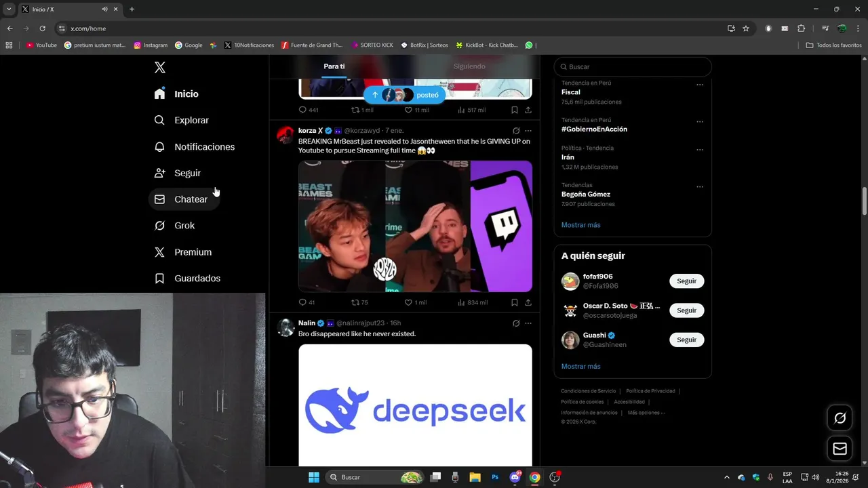Open Inicio in the sidebar

176,94
